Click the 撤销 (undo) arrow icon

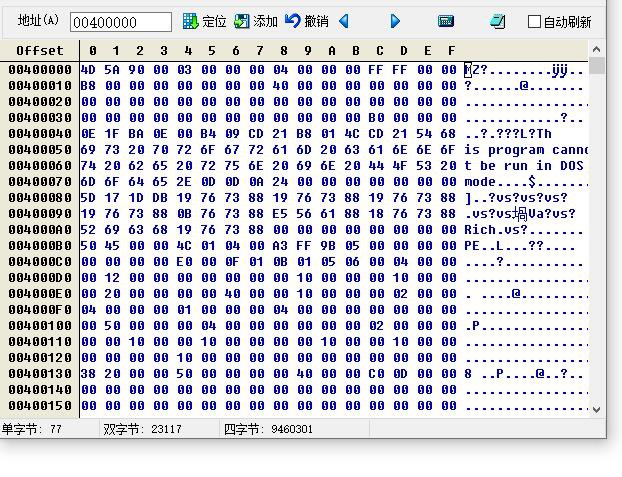tap(293, 21)
